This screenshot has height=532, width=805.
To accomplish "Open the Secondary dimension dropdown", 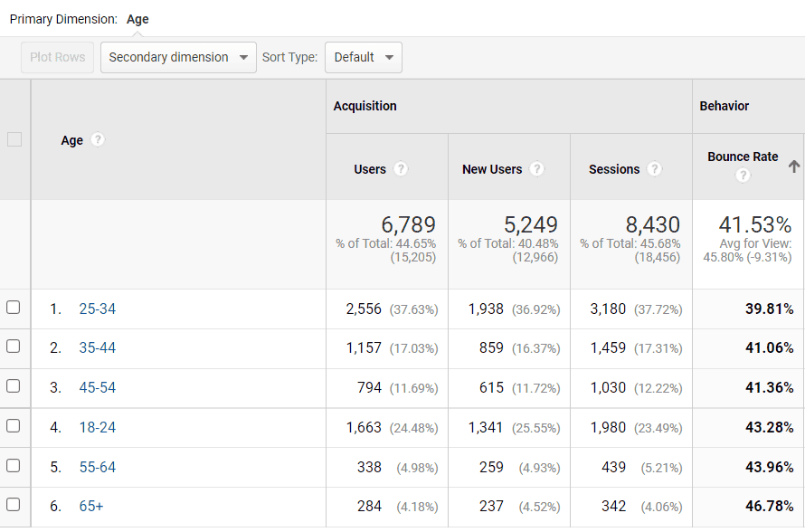I will tap(178, 57).
